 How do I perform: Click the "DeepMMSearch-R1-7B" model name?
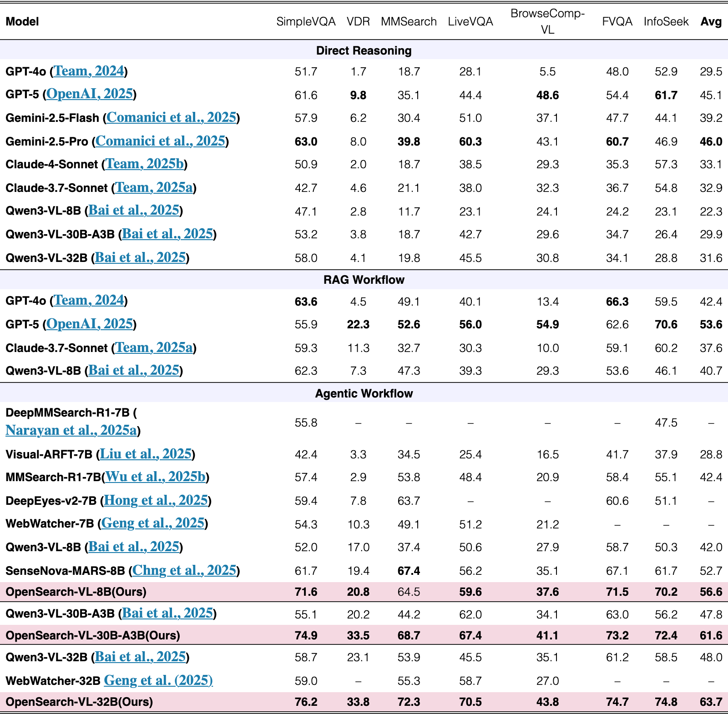click(68, 412)
